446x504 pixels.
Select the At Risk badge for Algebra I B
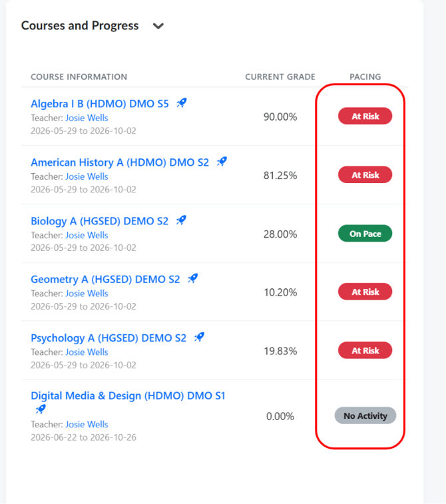(x=365, y=116)
